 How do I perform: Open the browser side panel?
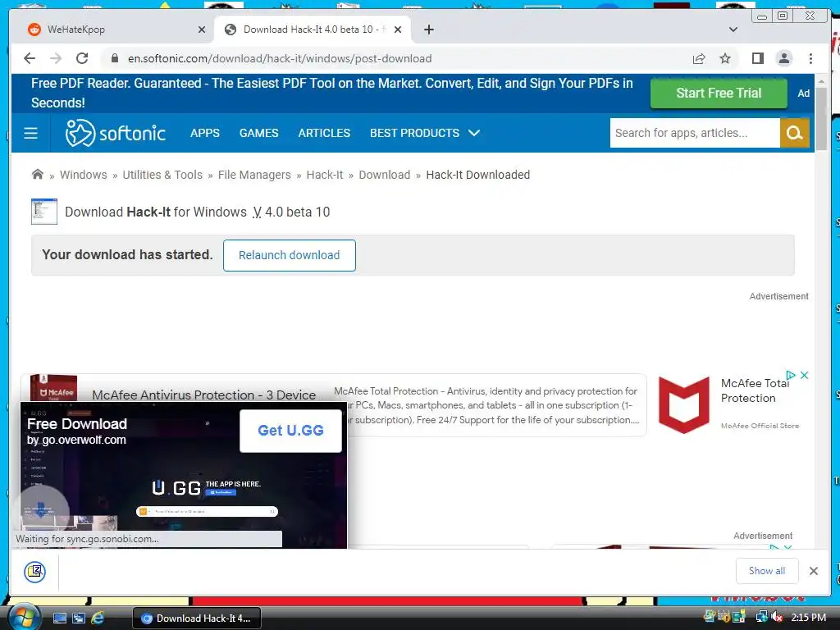click(757, 58)
